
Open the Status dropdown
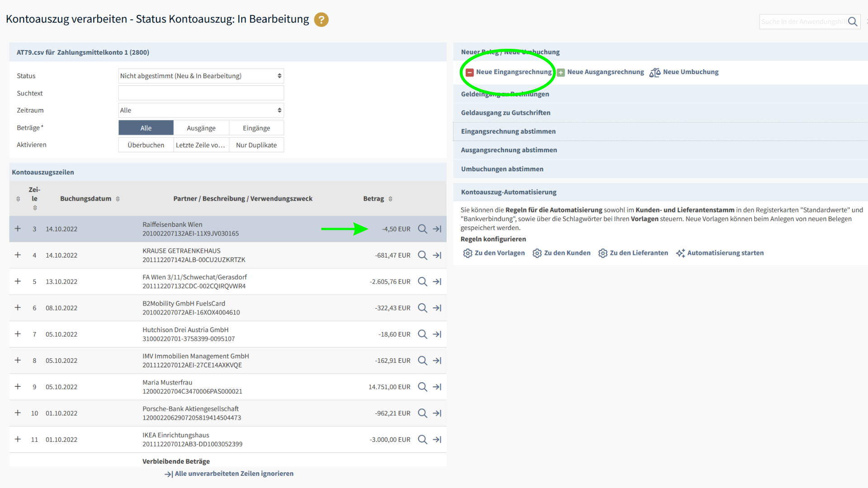click(x=201, y=76)
